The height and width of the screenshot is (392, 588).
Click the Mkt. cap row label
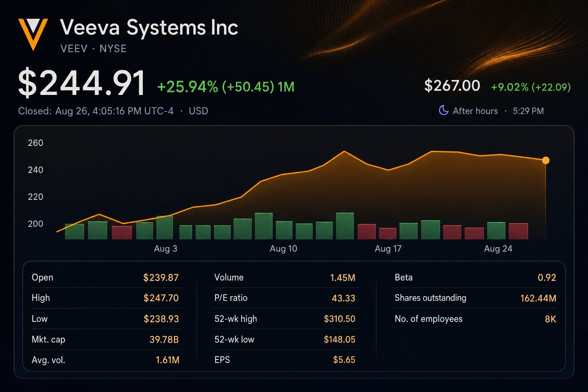click(49, 340)
